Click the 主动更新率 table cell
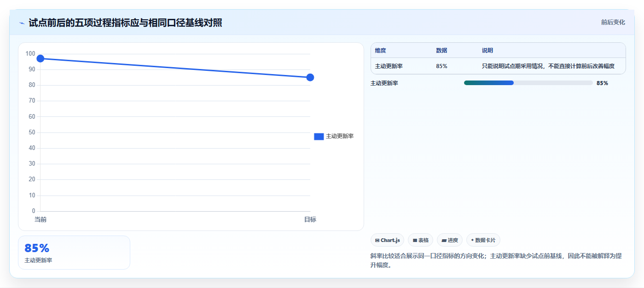This screenshot has width=644, height=288. click(389, 66)
